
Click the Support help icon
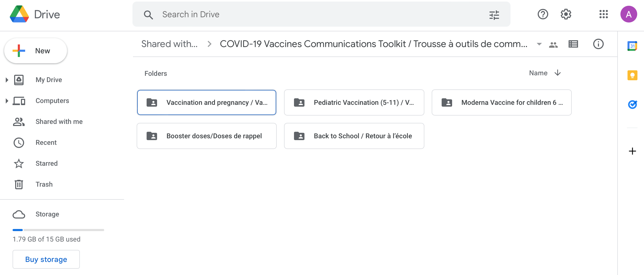[543, 14]
